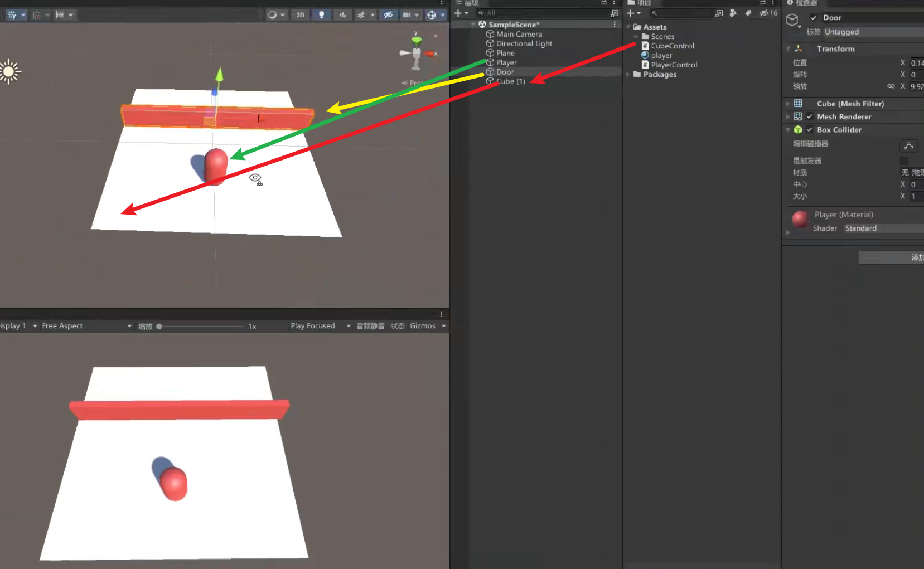924x569 pixels.
Task: Select the red capsule Player in Scene view
Action: [x=216, y=166]
